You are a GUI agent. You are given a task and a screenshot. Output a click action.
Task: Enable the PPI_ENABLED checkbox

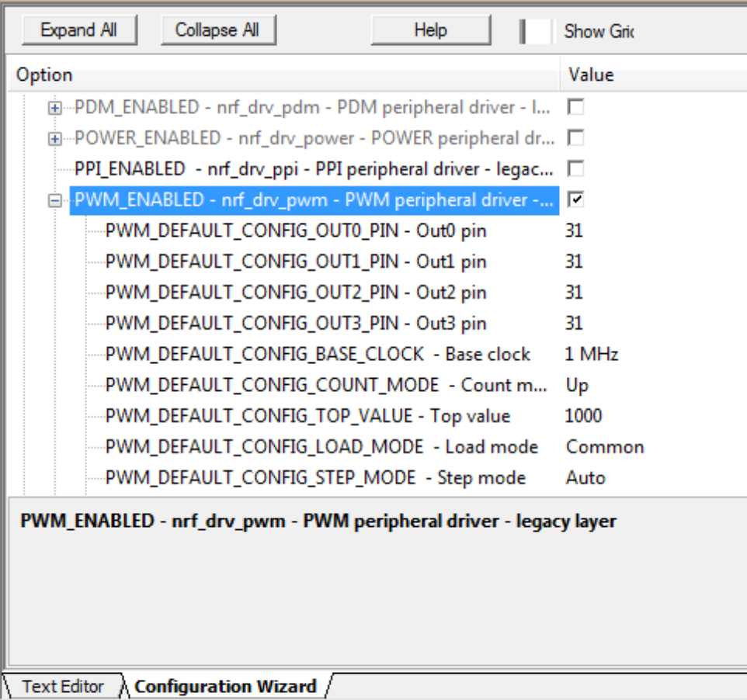575,168
